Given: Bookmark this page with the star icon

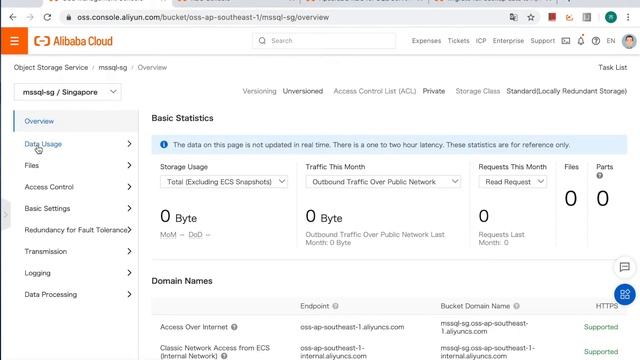Looking at the screenshot, I should click(x=531, y=17).
